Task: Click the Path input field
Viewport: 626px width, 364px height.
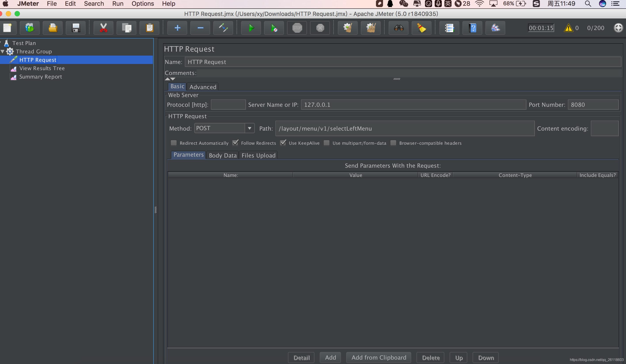Action: tap(405, 129)
